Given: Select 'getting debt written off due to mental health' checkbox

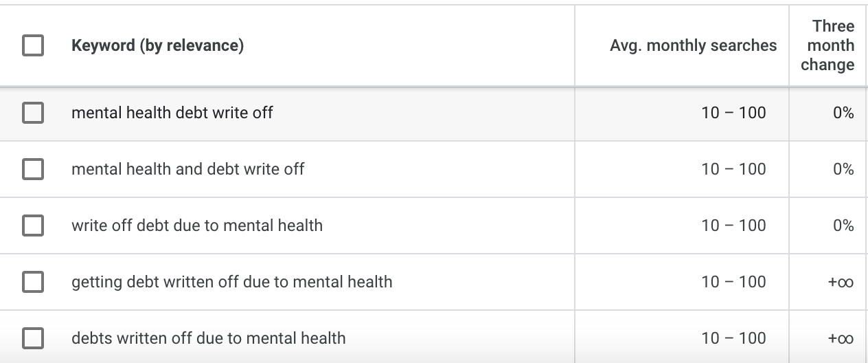Looking at the screenshot, I should tap(33, 282).
